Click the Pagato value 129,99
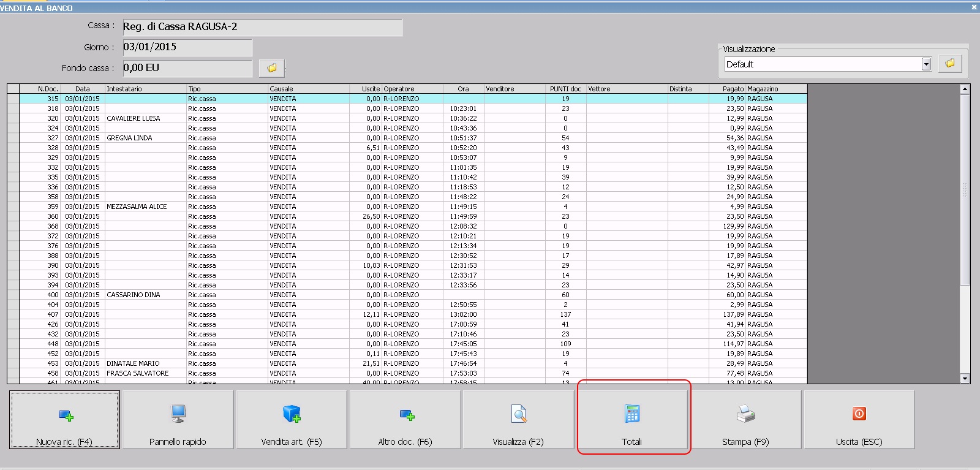980x470 pixels. tap(733, 226)
